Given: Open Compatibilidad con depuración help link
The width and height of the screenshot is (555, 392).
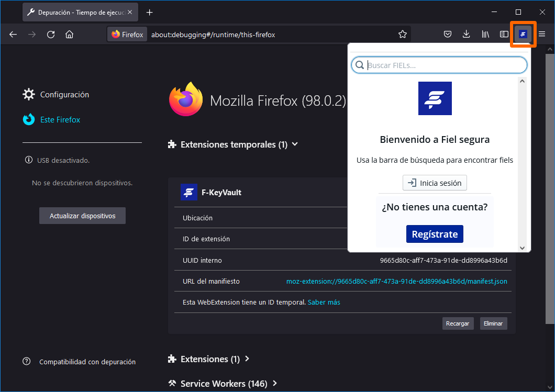Looking at the screenshot, I should 87,362.
